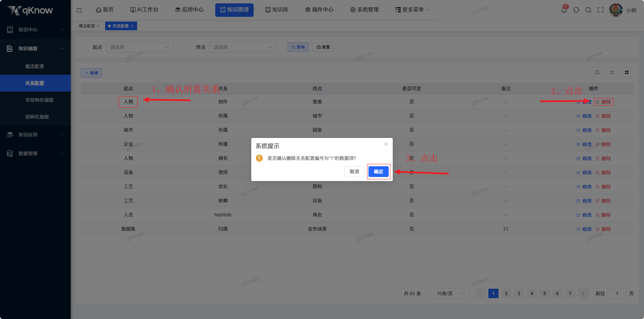Click 修改 for 设备 使用 row

[584, 173]
